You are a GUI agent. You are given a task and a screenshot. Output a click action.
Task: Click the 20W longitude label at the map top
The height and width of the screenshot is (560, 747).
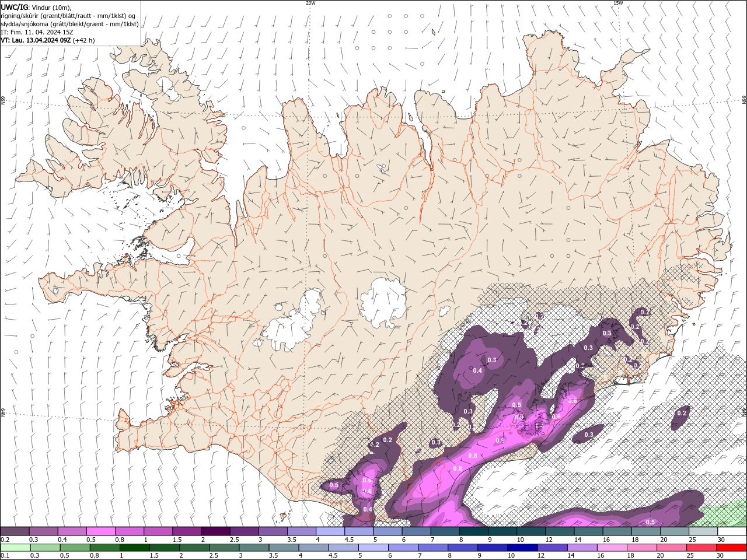(x=310, y=3)
